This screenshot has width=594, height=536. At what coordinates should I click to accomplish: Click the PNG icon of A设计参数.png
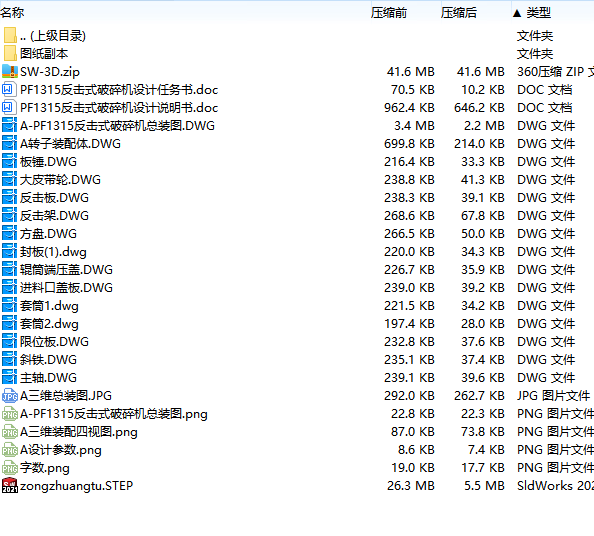coord(9,450)
